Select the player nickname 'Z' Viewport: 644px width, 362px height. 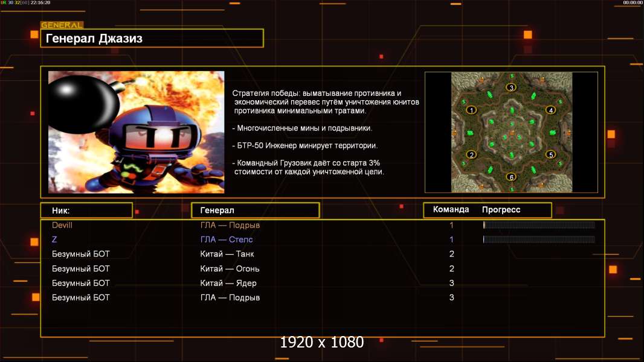(54, 240)
